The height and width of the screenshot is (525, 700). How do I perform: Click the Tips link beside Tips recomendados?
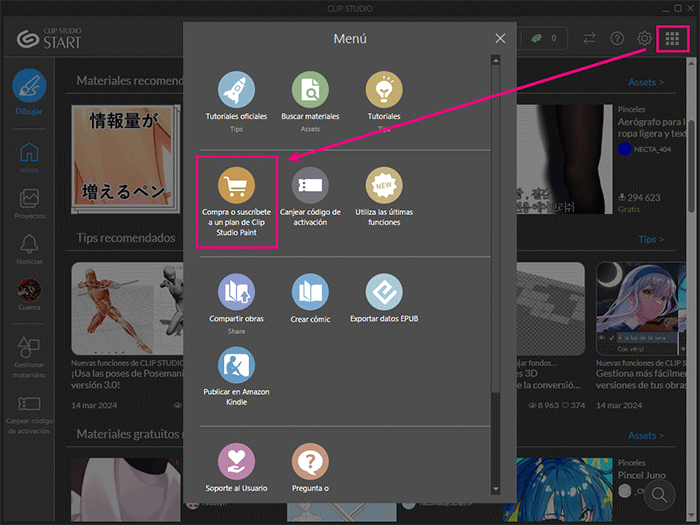(x=650, y=240)
